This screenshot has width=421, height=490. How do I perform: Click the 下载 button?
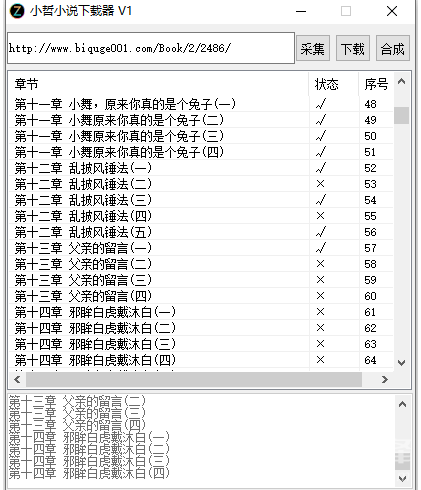tap(353, 49)
